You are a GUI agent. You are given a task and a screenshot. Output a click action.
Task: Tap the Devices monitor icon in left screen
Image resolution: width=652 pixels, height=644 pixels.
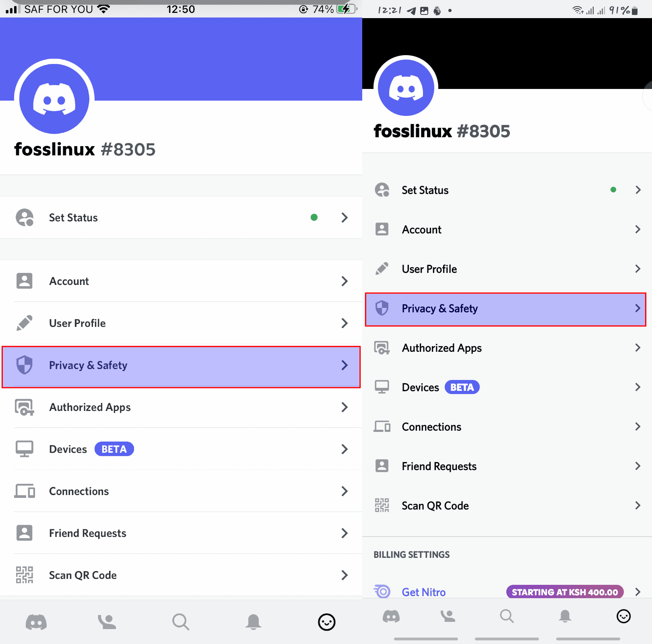pyautogui.click(x=25, y=449)
